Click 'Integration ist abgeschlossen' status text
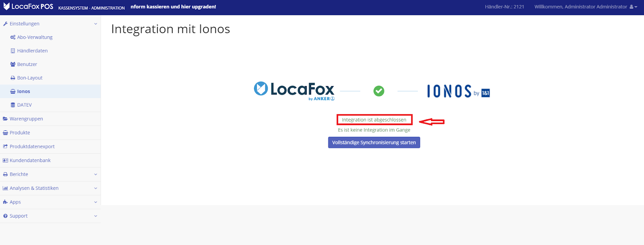Screen dimensions: 644x245 (x=374, y=120)
